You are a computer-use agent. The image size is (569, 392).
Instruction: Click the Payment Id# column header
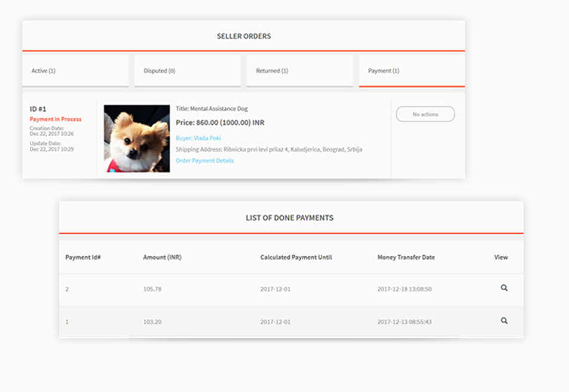[82, 258]
